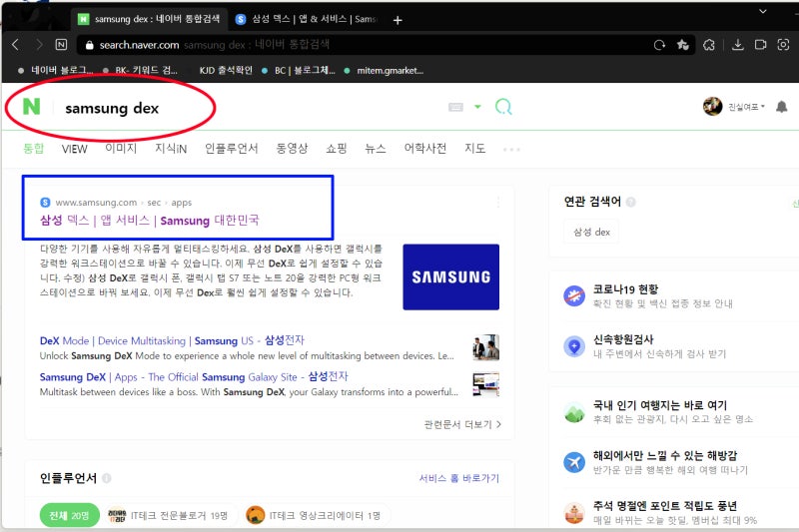Open the browser extensions puzzle icon
This screenshot has height=532, width=799.
(x=709, y=45)
